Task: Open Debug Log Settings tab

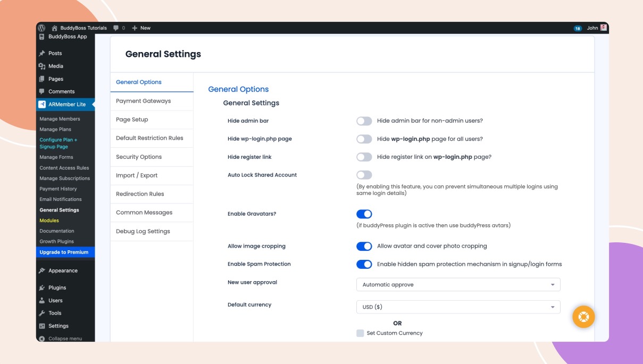Action: (x=152, y=231)
